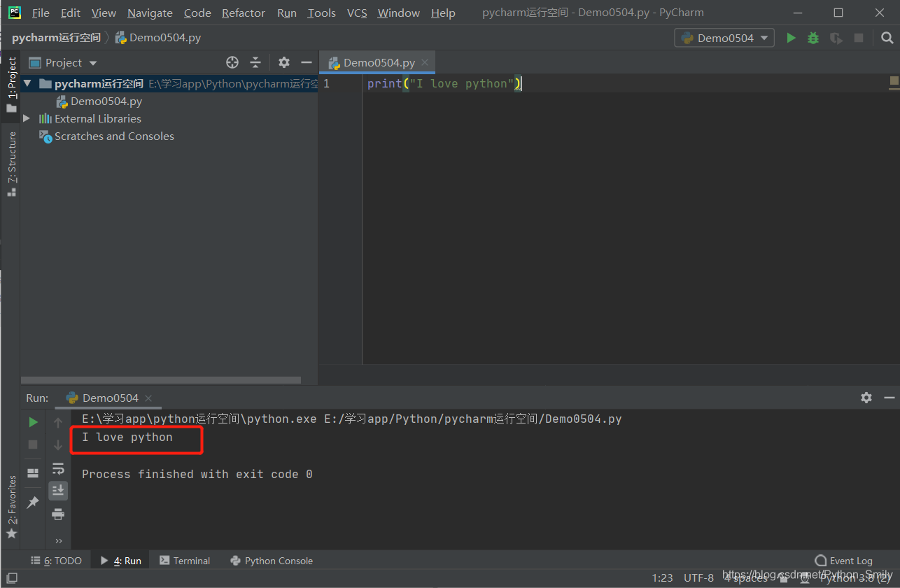
Task: Open the Code menu
Action: tap(197, 13)
